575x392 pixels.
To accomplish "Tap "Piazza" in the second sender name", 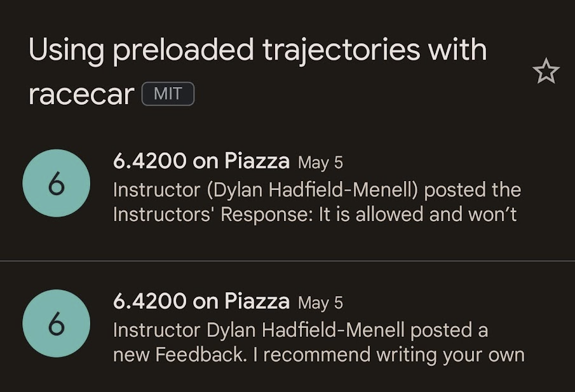I will click(257, 301).
